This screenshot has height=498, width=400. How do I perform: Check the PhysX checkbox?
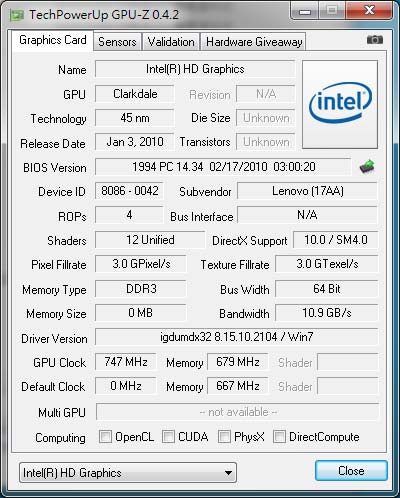click(224, 437)
